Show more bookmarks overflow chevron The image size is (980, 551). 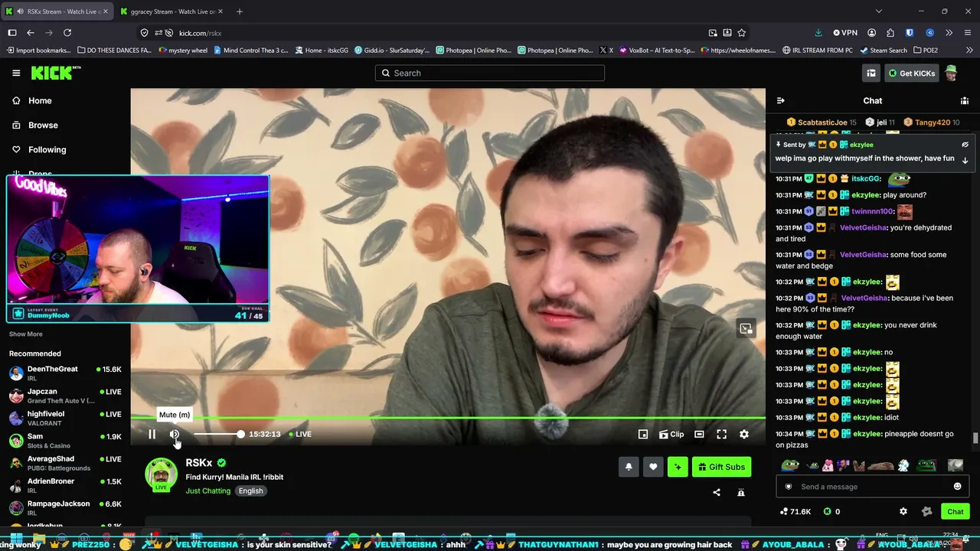tap(968, 51)
